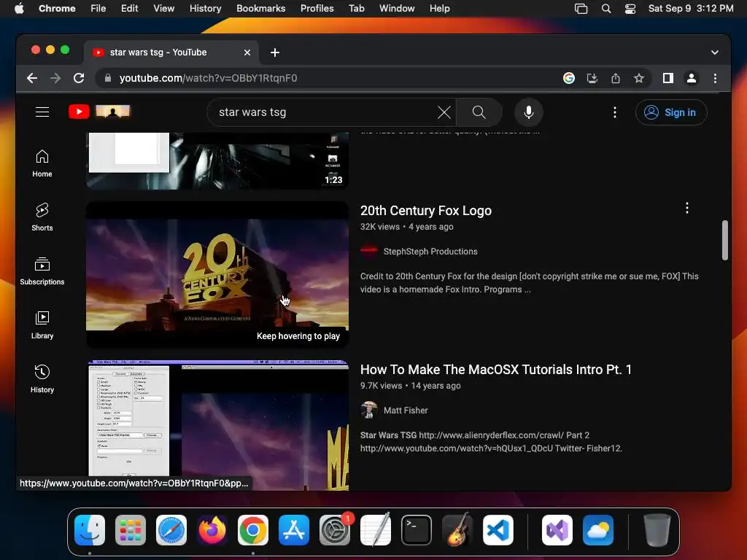View site info via lock icon
The height and width of the screenshot is (560, 747).
108,78
